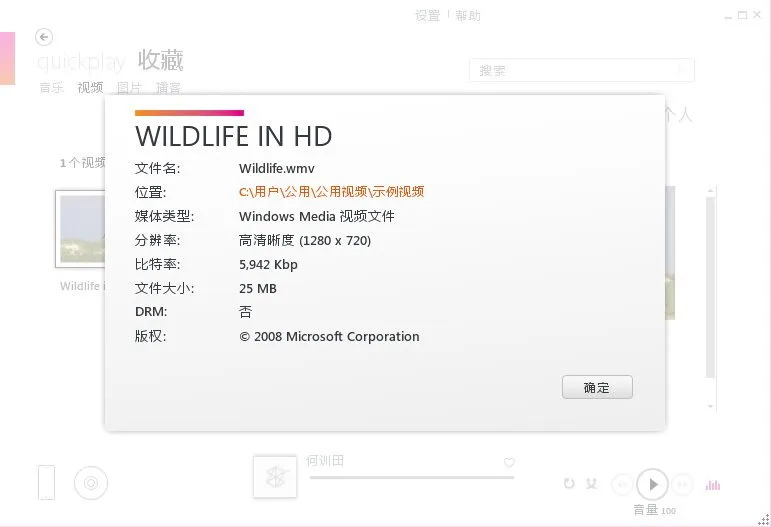Click the playback progress bar
This screenshot has height=527, width=771.
412,477
